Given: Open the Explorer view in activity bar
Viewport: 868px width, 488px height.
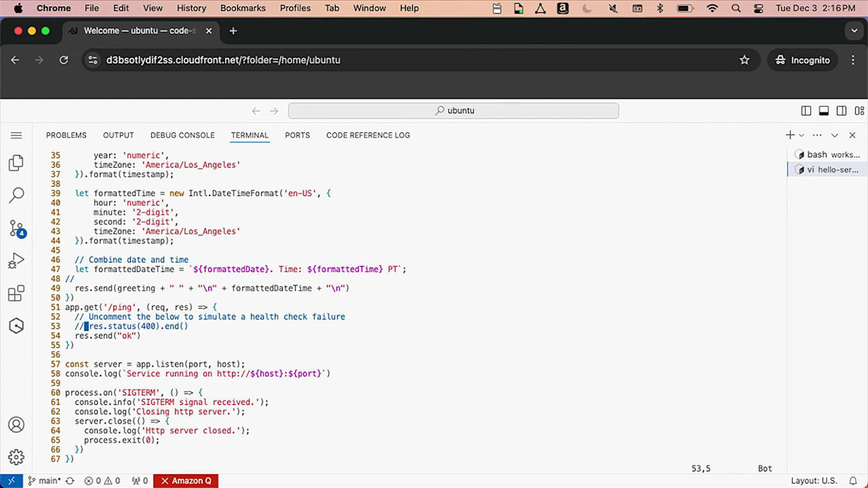Looking at the screenshot, I should click(x=16, y=163).
